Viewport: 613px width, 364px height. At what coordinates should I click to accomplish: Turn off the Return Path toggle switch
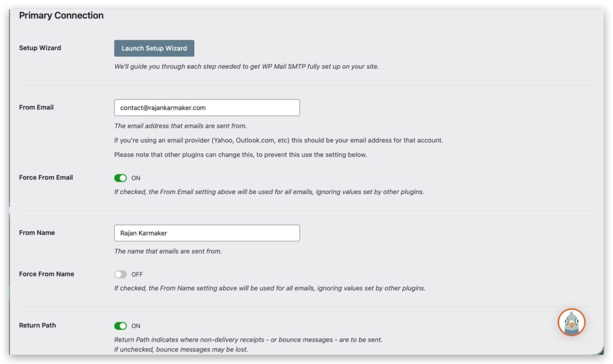pos(120,326)
